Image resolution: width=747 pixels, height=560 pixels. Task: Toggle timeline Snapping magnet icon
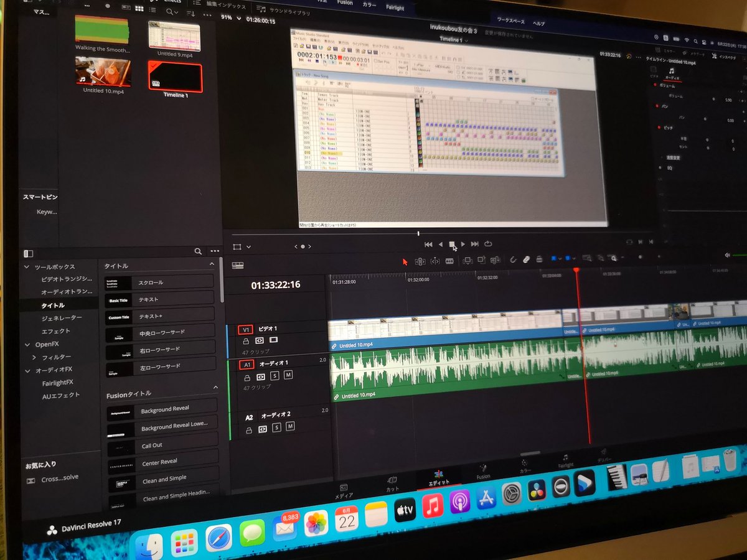pos(514,259)
